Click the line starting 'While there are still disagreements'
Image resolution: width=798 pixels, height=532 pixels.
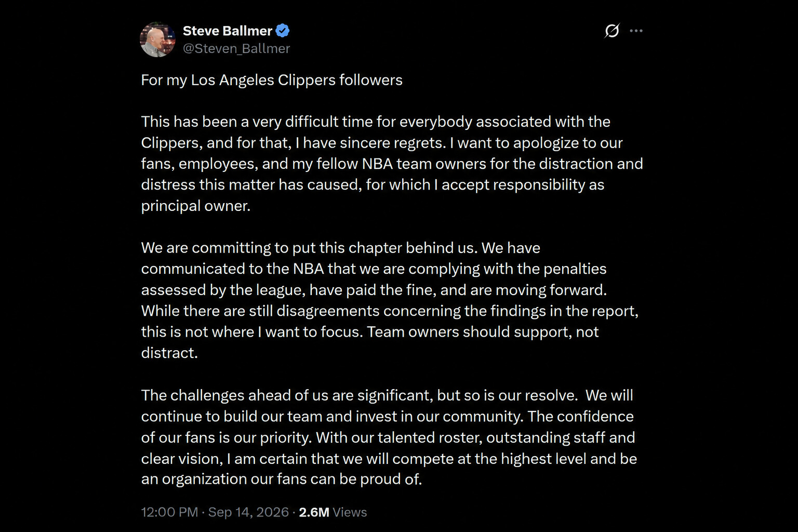click(390, 311)
